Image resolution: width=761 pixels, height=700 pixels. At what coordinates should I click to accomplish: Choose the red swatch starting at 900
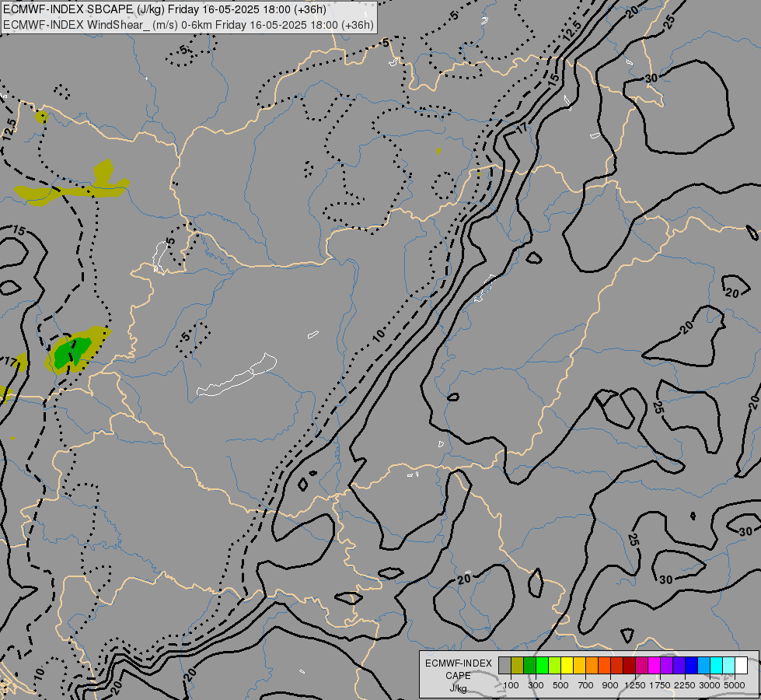[x=617, y=666]
